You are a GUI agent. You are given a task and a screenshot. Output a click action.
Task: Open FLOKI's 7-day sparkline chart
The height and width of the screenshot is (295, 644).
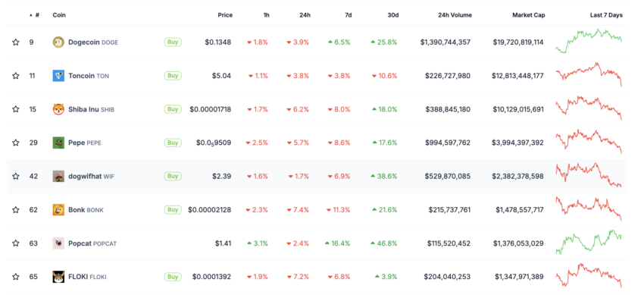coord(589,275)
